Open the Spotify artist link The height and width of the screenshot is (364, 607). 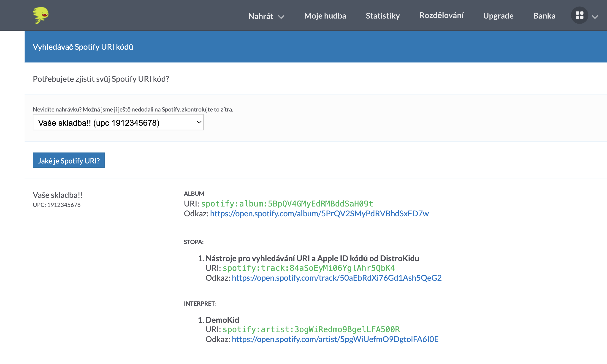pyautogui.click(x=335, y=339)
